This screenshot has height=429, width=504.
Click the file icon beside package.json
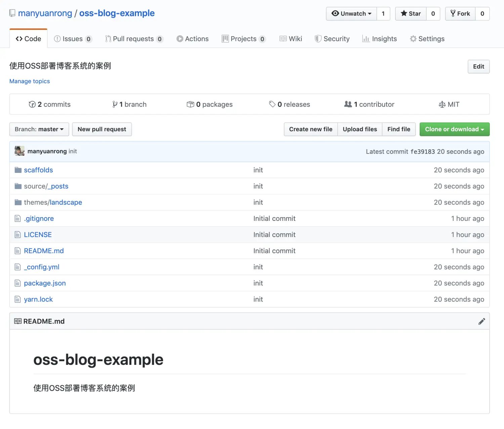18,283
